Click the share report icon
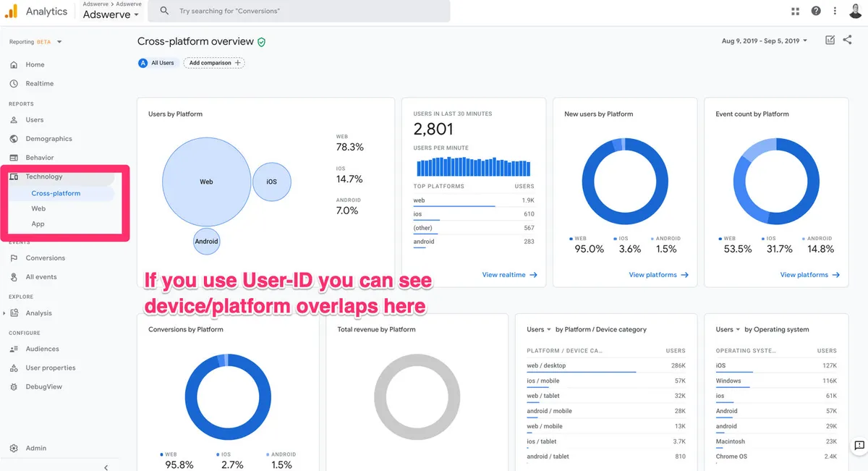 [x=847, y=41]
